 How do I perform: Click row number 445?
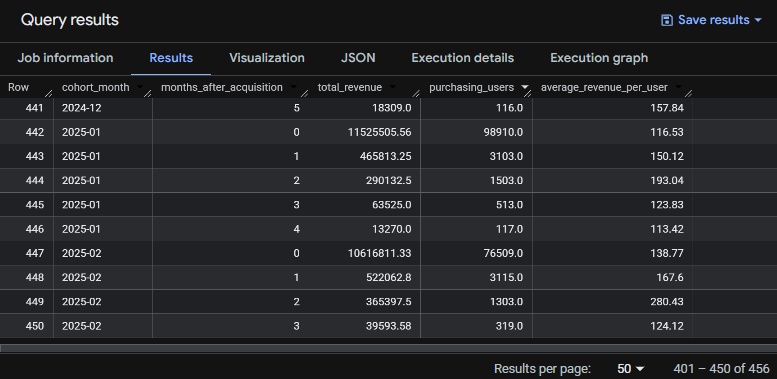pos(35,205)
